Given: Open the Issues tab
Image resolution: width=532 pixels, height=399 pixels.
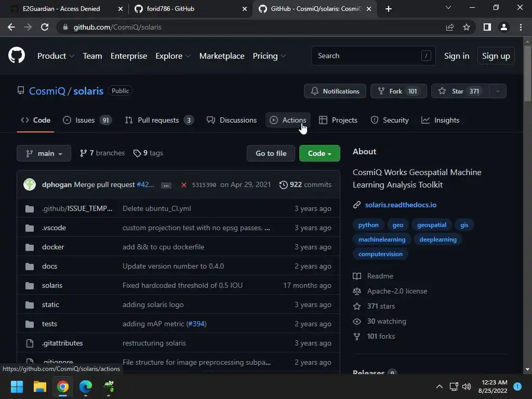Looking at the screenshot, I should (87, 120).
